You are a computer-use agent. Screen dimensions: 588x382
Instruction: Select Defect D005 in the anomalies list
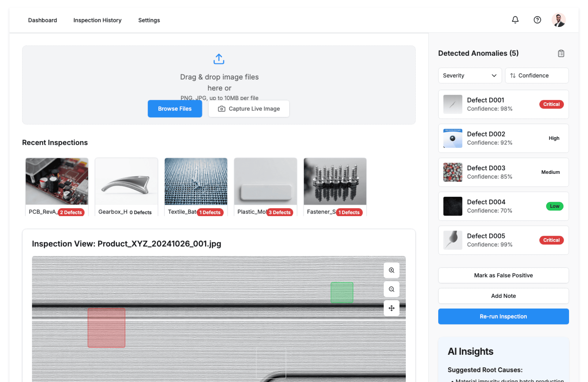point(503,240)
